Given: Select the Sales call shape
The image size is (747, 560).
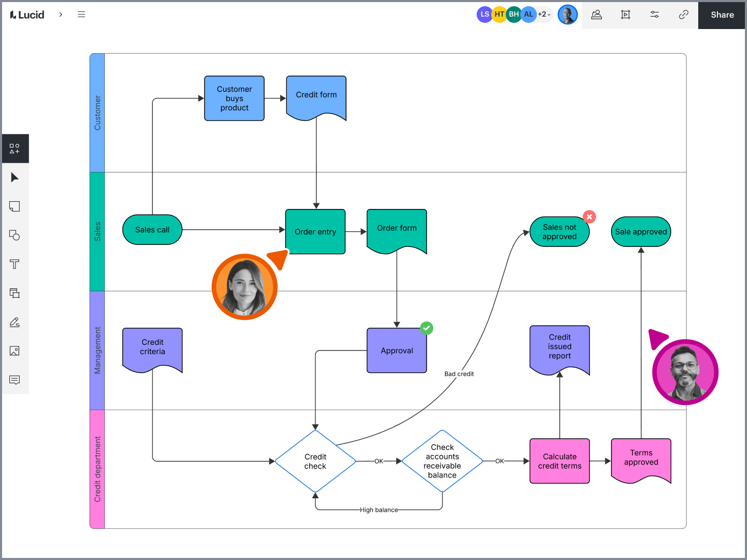Looking at the screenshot, I should pyautogui.click(x=153, y=230).
